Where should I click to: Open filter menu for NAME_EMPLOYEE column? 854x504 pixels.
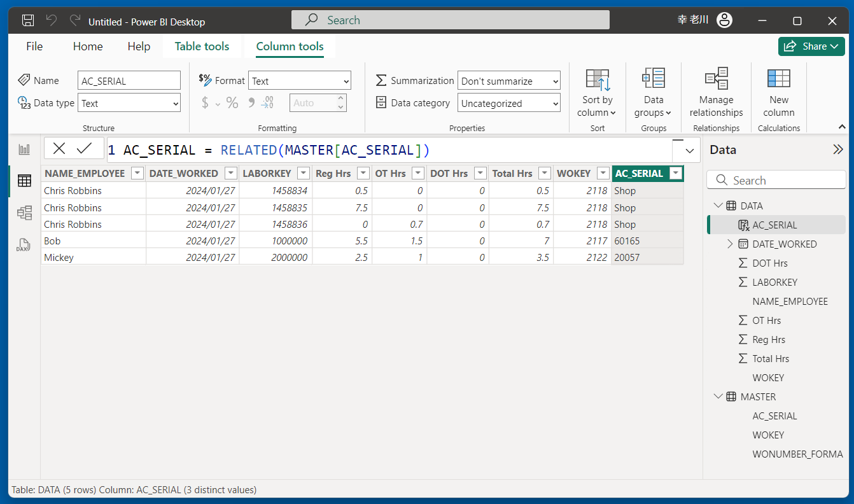137,173
